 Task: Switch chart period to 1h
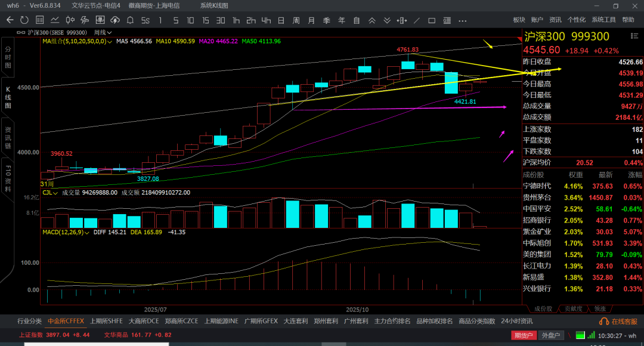pos(236,20)
